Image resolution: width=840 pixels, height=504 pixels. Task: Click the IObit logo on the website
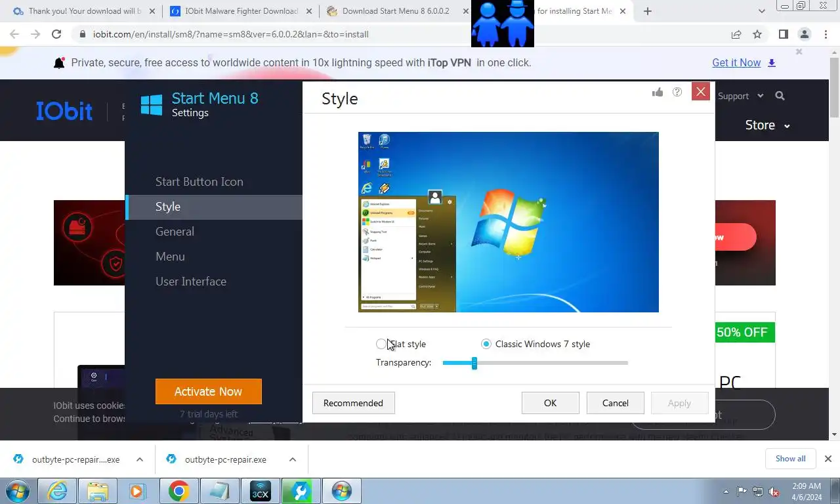pyautogui.click(x=64, y=111)
